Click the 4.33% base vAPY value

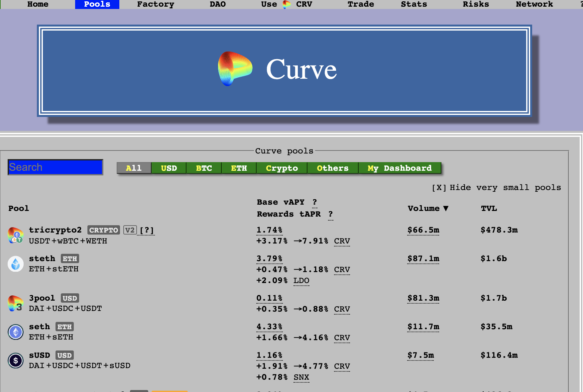click(270, 327)
